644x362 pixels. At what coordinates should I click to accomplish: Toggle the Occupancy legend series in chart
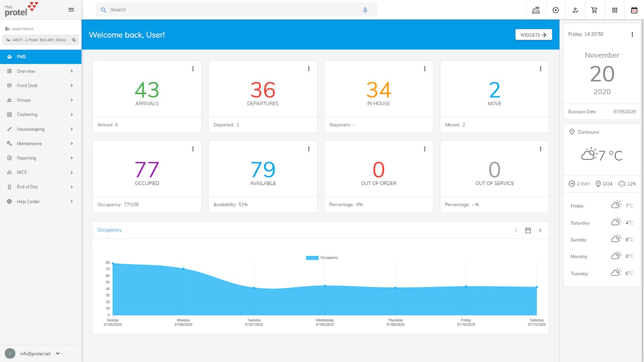tap(322, 258)
